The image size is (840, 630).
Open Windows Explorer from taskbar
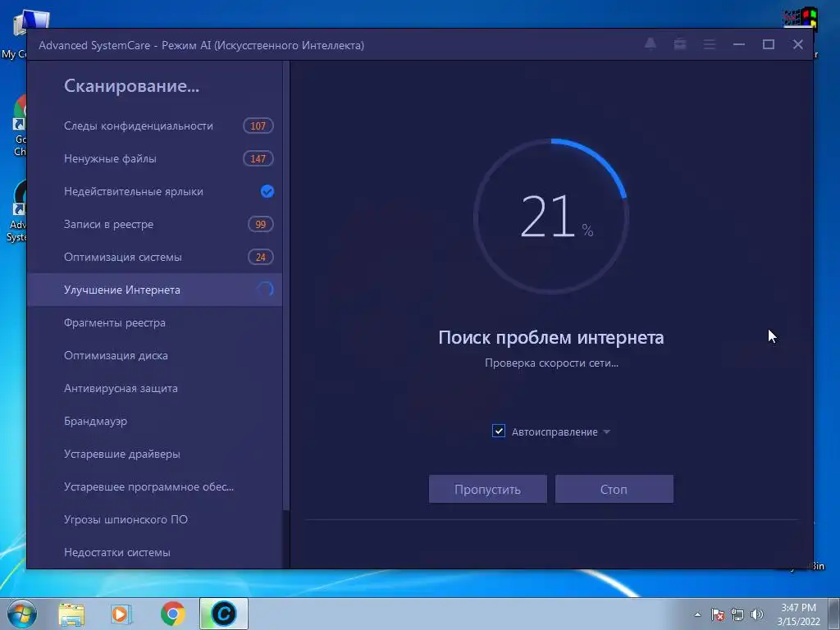pos(71,614)
